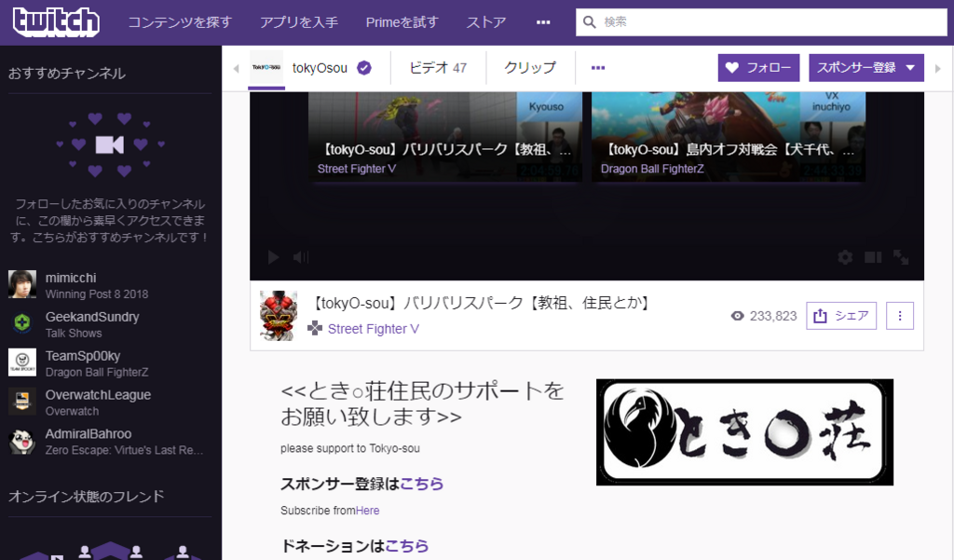Click AdmiralBahroo panda avatar icon
The image size is (954, 560).
point(22,441)
